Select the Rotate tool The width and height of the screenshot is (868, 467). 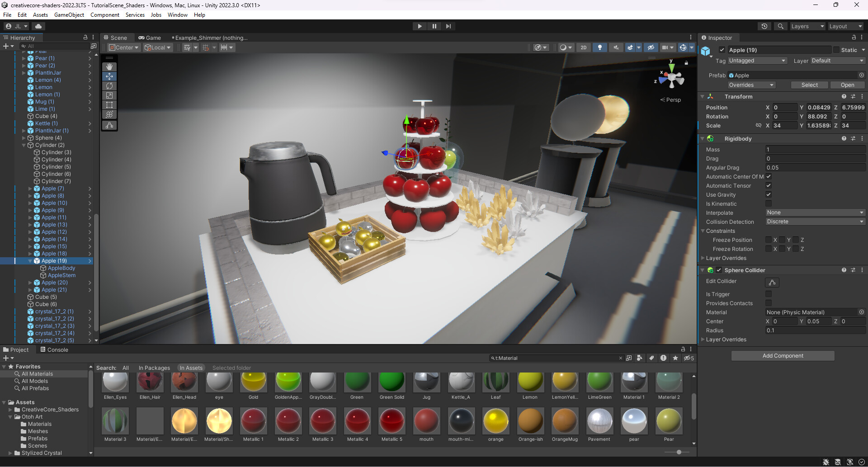pyautogui.click(x=109, y=85)
